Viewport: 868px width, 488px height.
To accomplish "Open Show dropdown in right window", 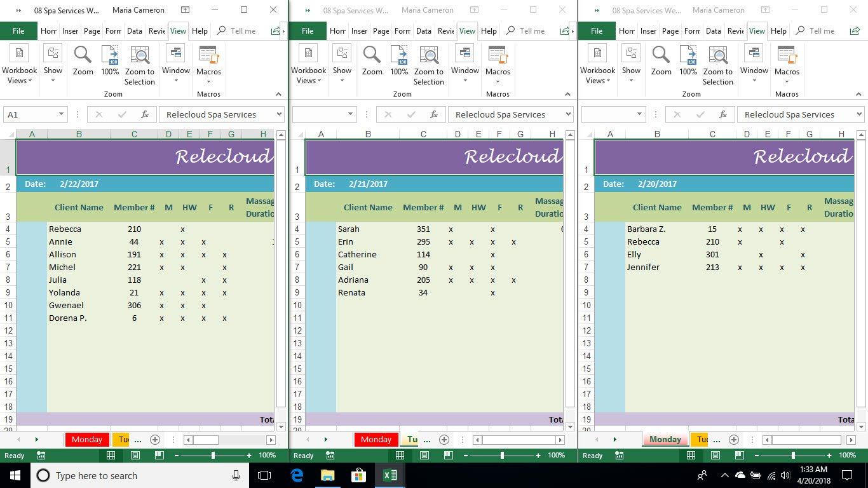I will [631, 65].
